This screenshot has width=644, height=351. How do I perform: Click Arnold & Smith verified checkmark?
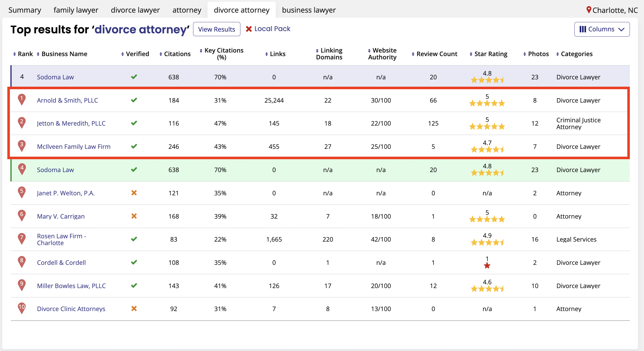pos(134,100)
